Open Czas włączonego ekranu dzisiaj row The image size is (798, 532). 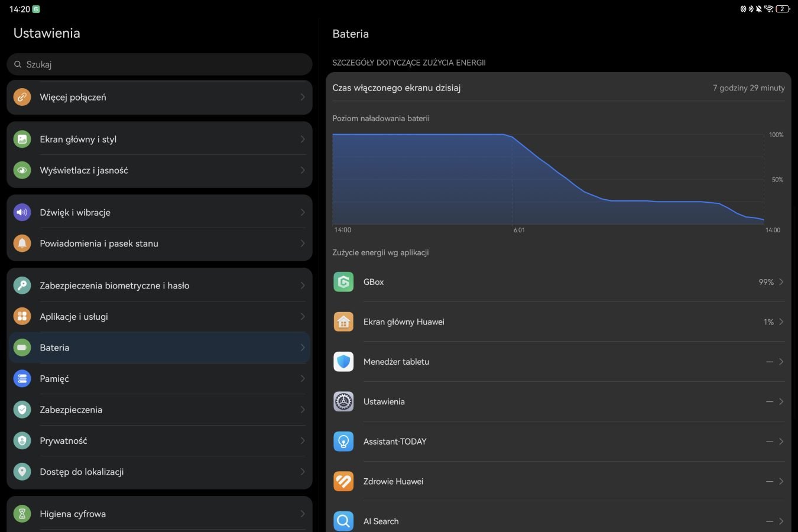[559, 87]
